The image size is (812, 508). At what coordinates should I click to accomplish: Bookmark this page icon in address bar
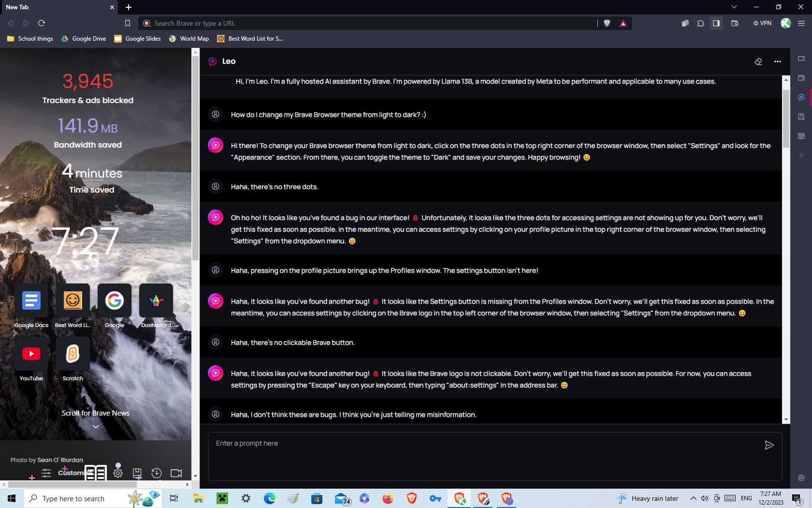coord(128,23)
